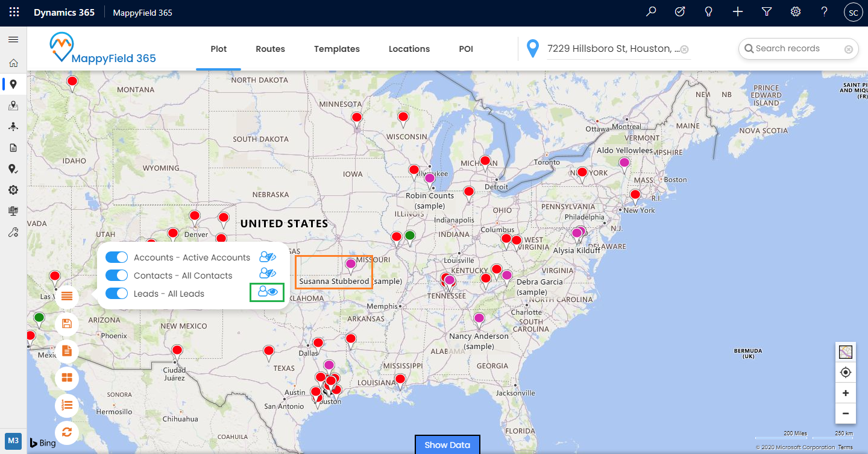The height and width of the screenshot is (454, 868).
Task: Zoom out with the minus button
Action: pos(846,414)
